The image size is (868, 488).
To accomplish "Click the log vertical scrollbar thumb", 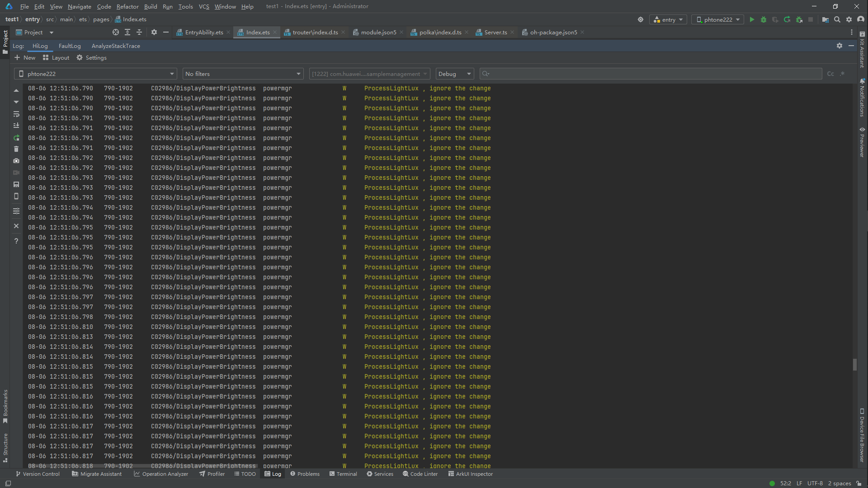I will [x=854, y=365].
